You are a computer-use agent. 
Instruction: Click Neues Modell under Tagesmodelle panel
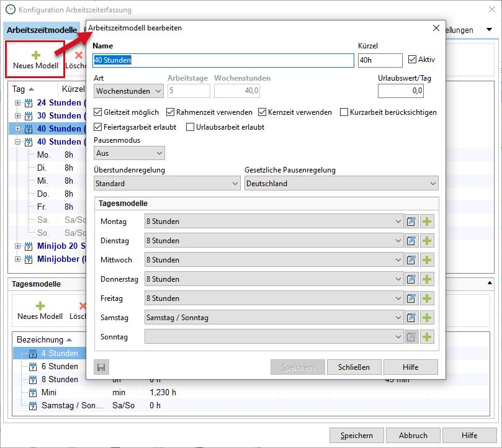(x=40, y=310)
